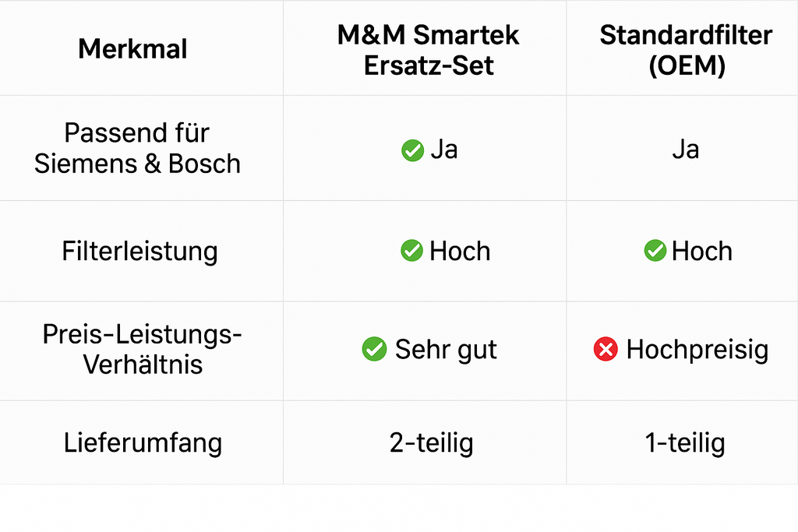Click green checkmark before Standardfilter 'Hoch'

point(655,250)
